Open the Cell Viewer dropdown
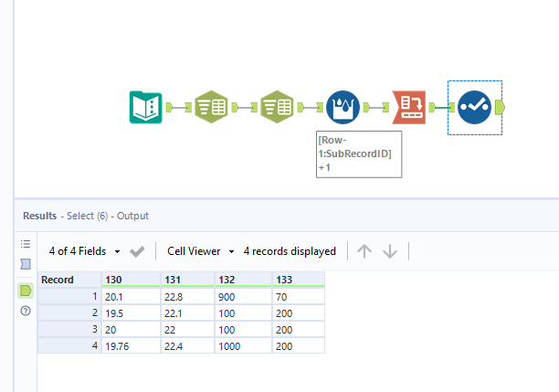559x392 pixels. coord(201,251)
